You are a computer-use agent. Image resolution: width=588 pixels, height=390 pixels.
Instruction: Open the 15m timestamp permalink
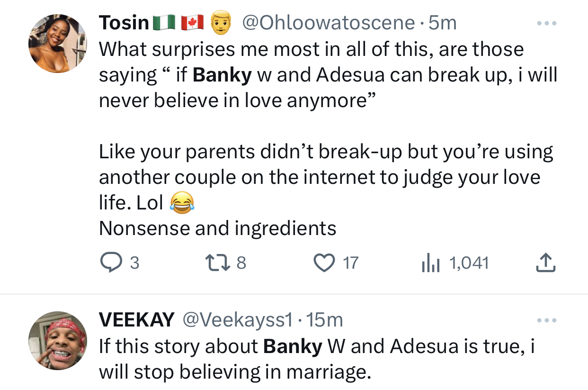(x=324, y=320)
